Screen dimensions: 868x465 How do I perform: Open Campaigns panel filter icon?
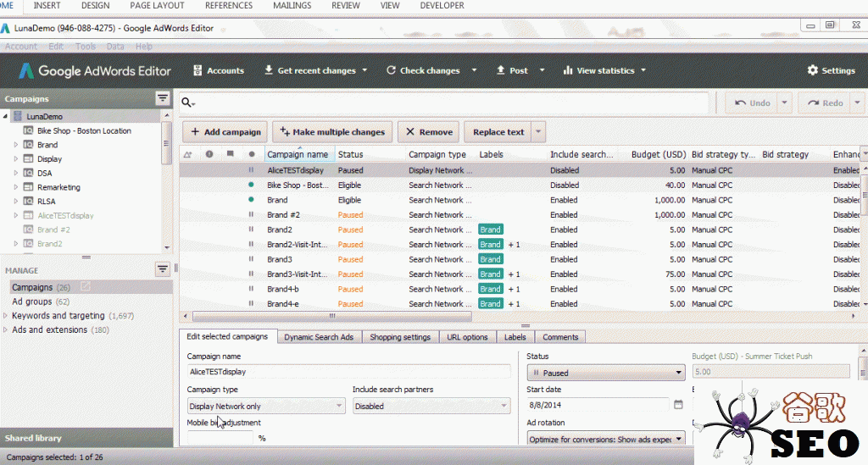[x=162, y=98]
